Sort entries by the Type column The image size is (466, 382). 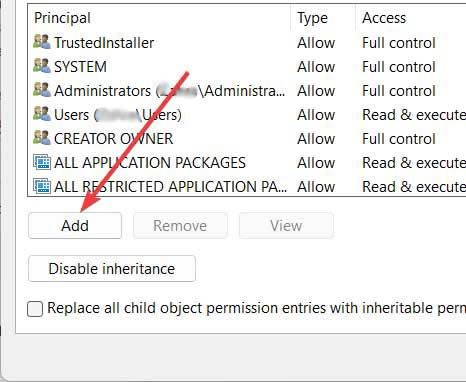[x=312, y=18]
